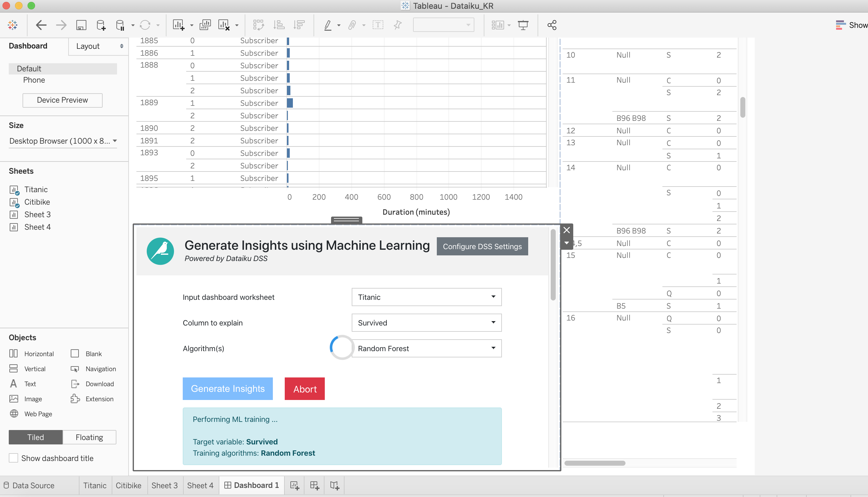Screen dimensions: 868x497
Task: Click the dashboard vertical scrollbar at right
Action: [743, 108]
